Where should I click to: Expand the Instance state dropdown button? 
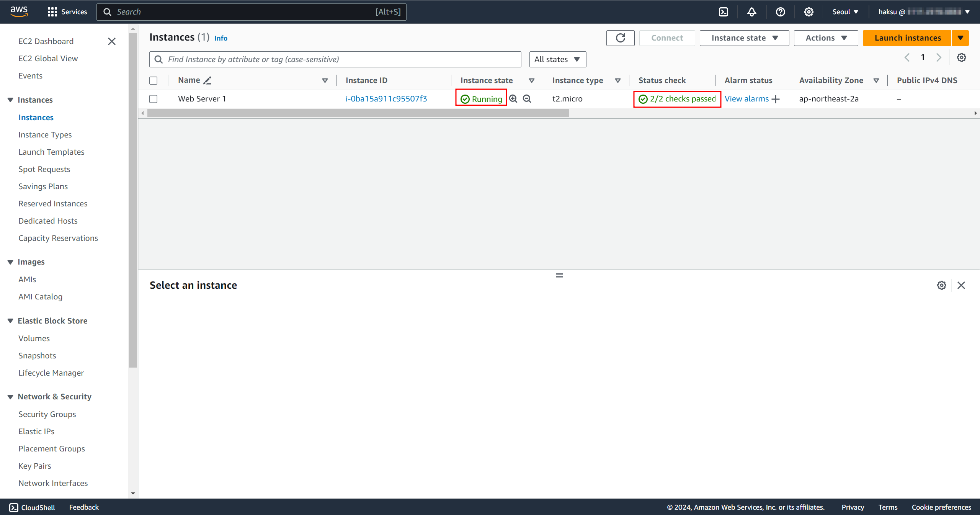point(744,38)
